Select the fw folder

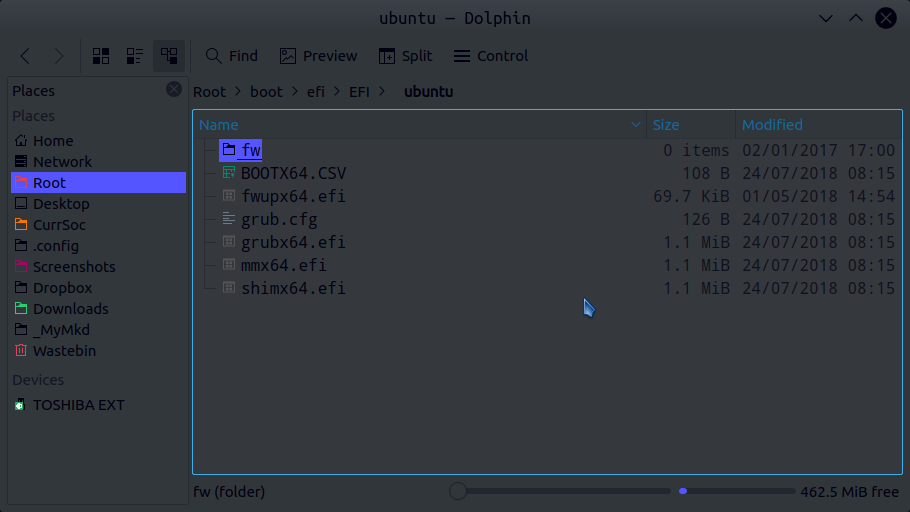point(251,150)
